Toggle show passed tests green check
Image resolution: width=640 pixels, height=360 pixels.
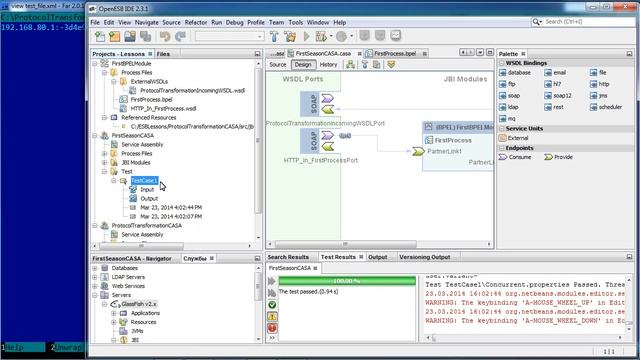[272, 305]
